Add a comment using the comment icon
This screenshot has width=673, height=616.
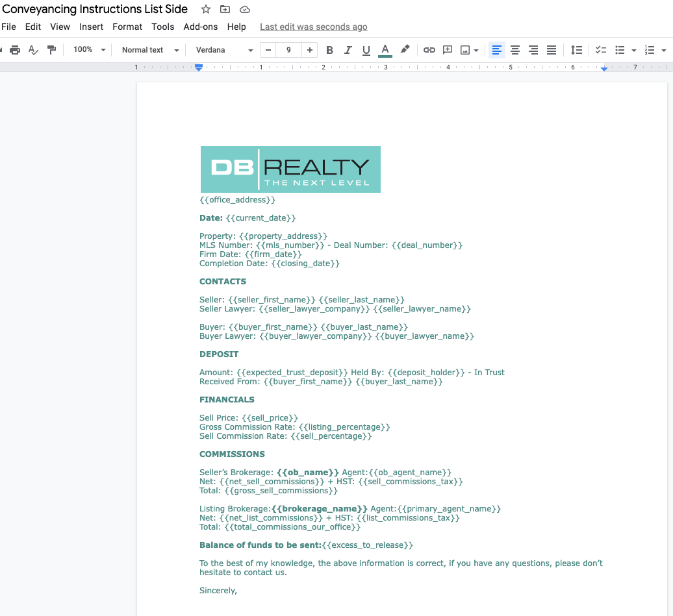point(448,50)
